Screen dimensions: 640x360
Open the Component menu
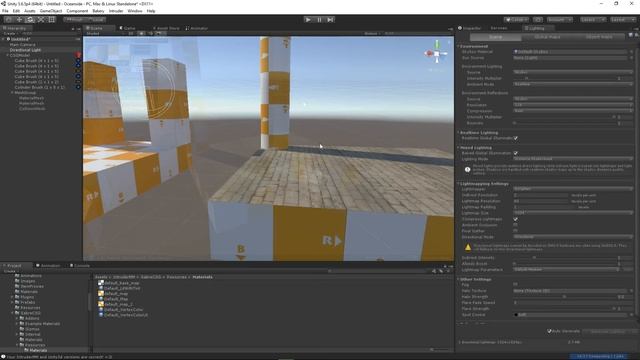click(77, 11)
